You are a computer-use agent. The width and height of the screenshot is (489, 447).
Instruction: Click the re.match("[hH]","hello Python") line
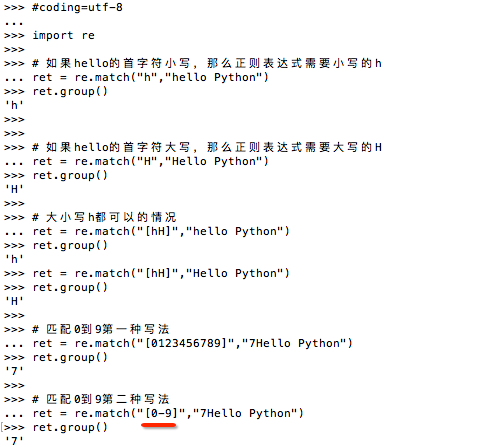pos(161,231)
